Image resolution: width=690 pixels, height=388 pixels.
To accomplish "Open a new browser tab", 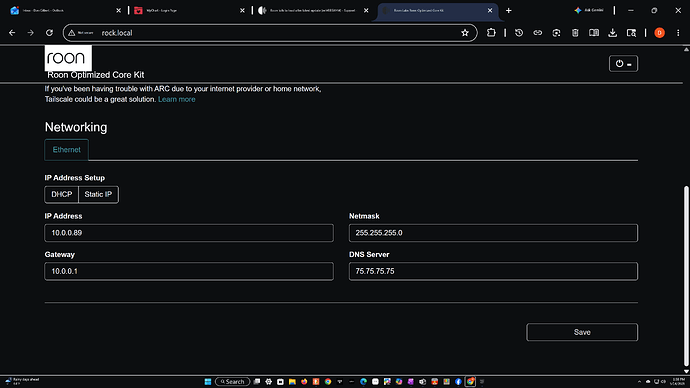I will [x=509, y=10].
